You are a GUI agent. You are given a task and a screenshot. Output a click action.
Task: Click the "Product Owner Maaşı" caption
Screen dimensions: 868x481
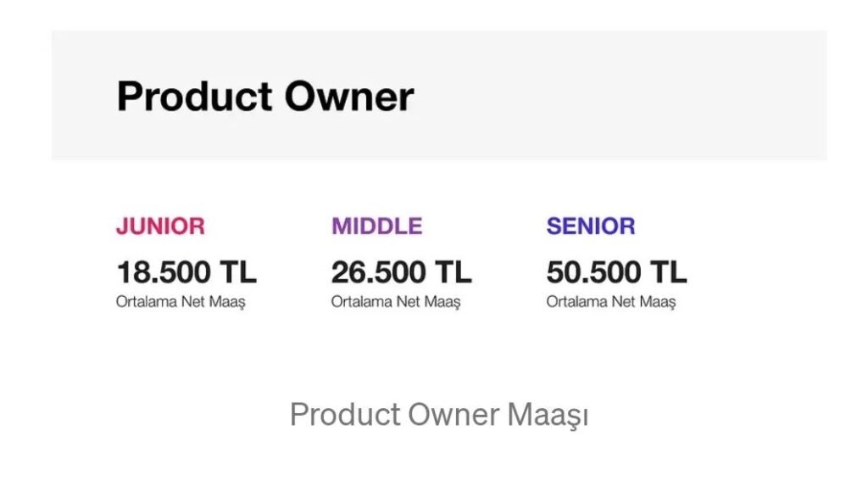pos(439,415)
